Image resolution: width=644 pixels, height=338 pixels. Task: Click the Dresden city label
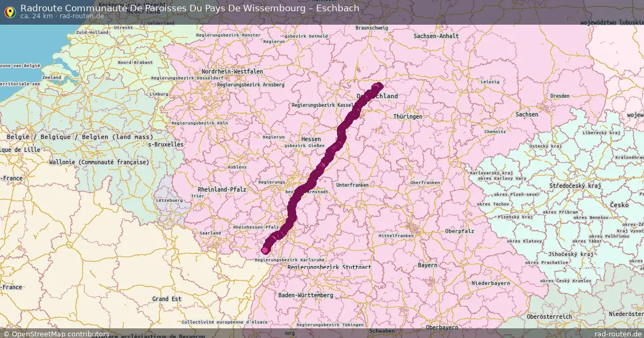(x=560, y=96)
